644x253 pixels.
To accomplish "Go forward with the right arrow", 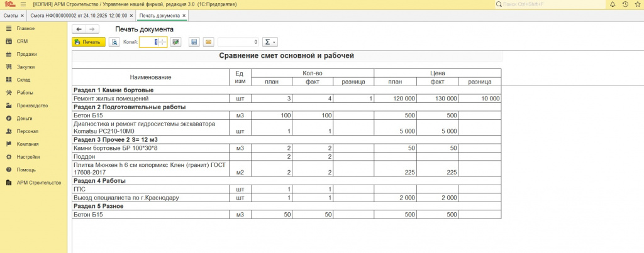I will click(92, 29).
